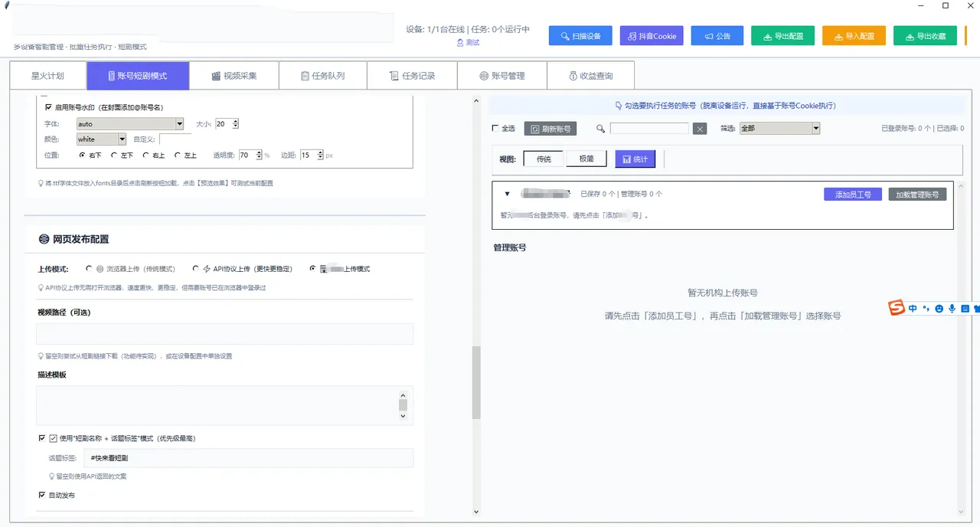Switch to the 任务队列 tab
This screenshot has width=980, height=527.
[x=323, y=76]
